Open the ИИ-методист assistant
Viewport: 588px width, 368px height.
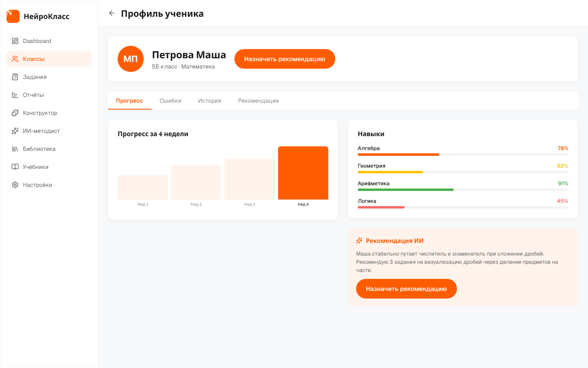42,131
